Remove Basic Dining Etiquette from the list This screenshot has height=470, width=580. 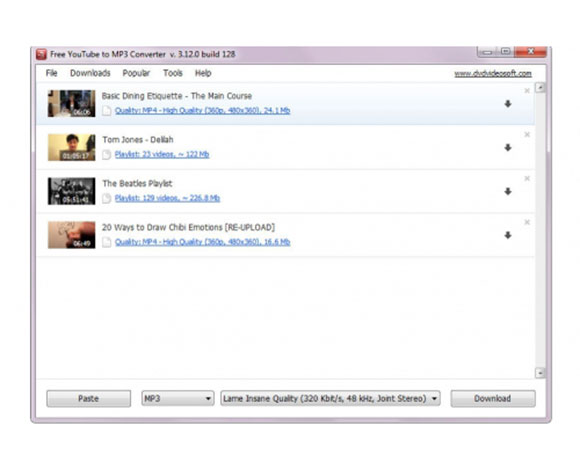pyautogui.click(x=527, y=91)
